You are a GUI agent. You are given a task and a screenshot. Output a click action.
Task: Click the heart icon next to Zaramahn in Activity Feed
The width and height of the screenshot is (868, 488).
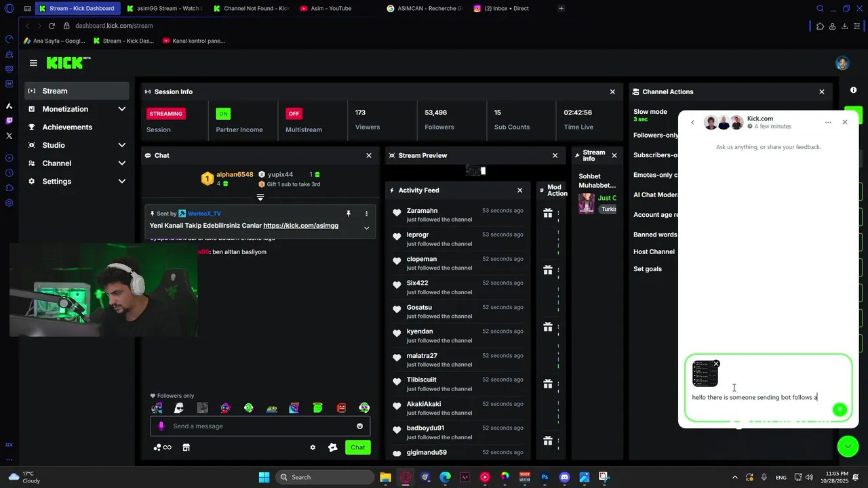(x=397, y=213)
